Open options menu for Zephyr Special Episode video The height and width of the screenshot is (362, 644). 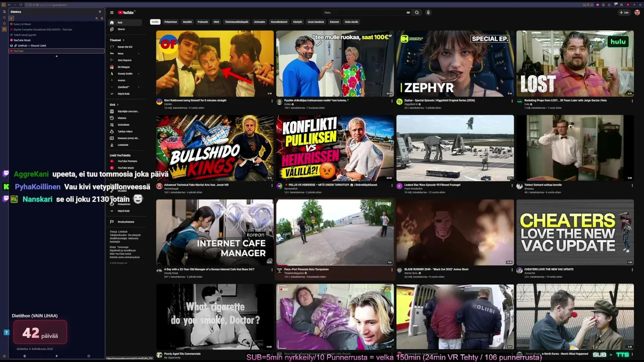(512, 101)
